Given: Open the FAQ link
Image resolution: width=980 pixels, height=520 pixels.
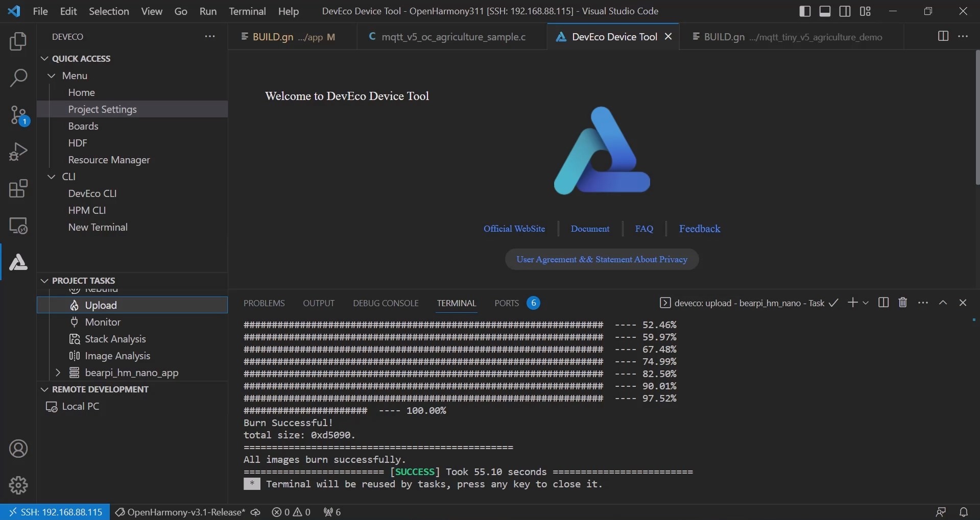Looking at the screenshot, I should 644,229.
